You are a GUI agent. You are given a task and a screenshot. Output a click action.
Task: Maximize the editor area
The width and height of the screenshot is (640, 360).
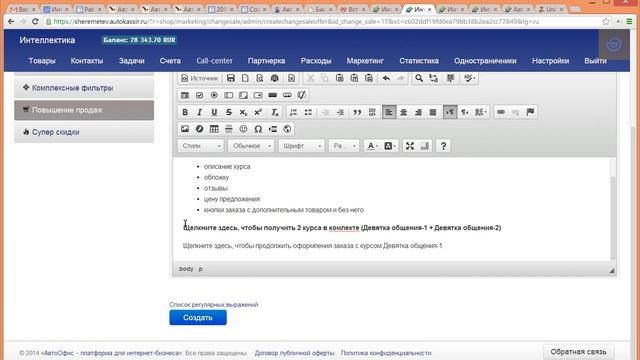coord(410,146)
